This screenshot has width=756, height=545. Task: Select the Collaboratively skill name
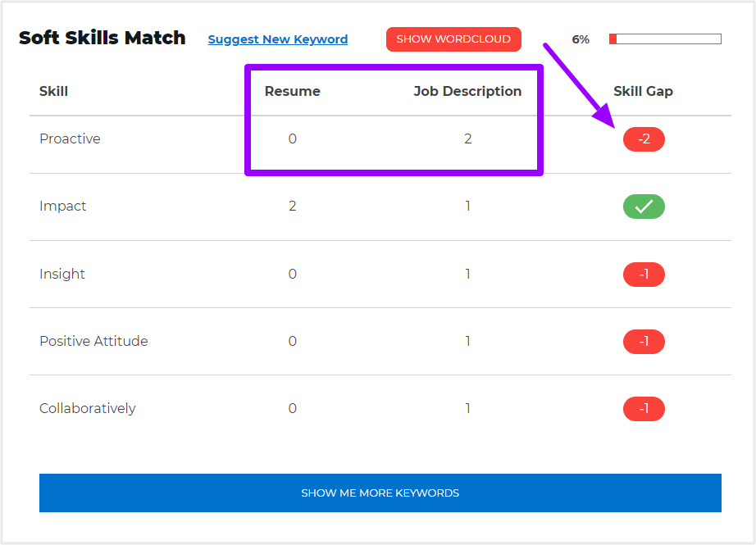(87, 409)
